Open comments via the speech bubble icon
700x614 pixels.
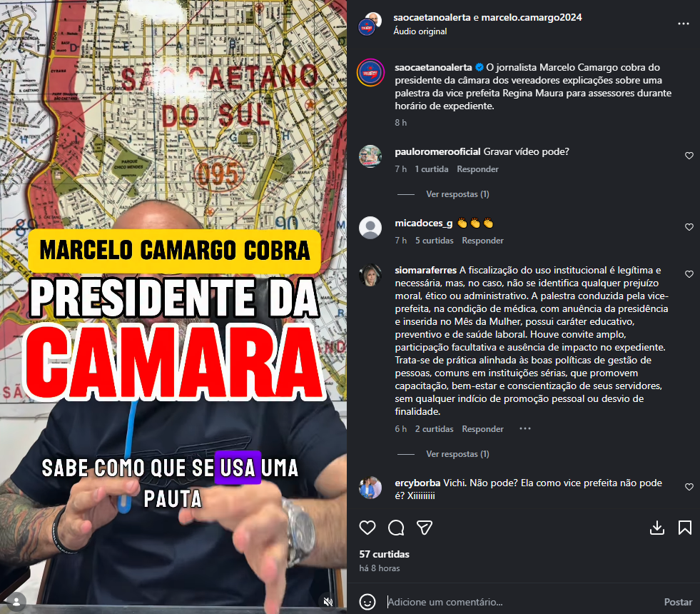pyautogui.click(x=396, y=528)
